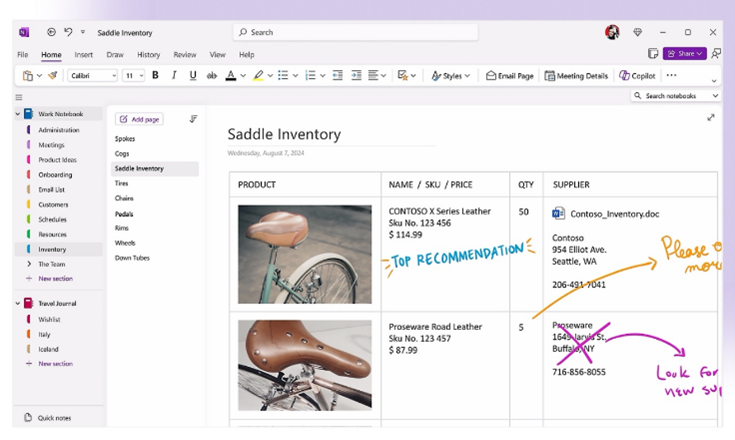Collapse the Work Notebook tree
Screen dimensions: 735x440
[18, 114]
